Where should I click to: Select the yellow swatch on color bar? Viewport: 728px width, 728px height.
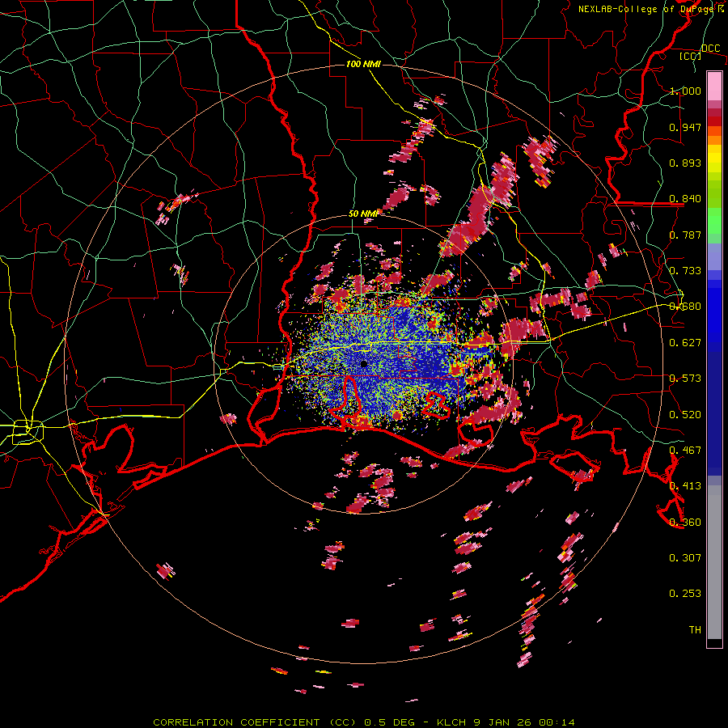(714, 159)
